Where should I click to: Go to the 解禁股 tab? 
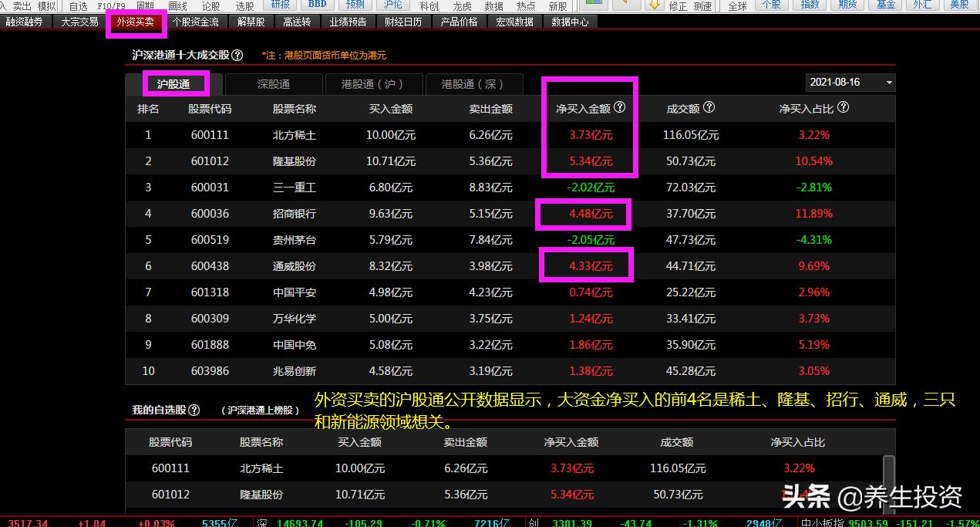point(251,22)
